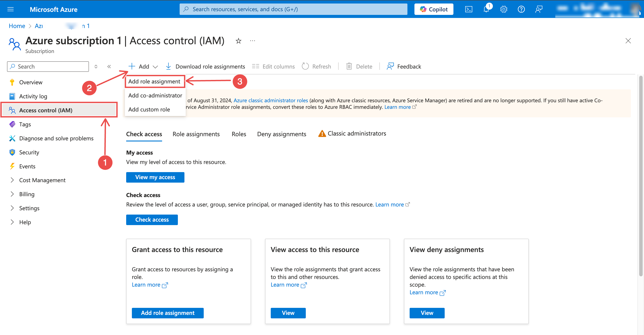The width and height of the screenshot is (644, 335).
Task: Open the hamburger portal menu
Action: coord(11,9)
